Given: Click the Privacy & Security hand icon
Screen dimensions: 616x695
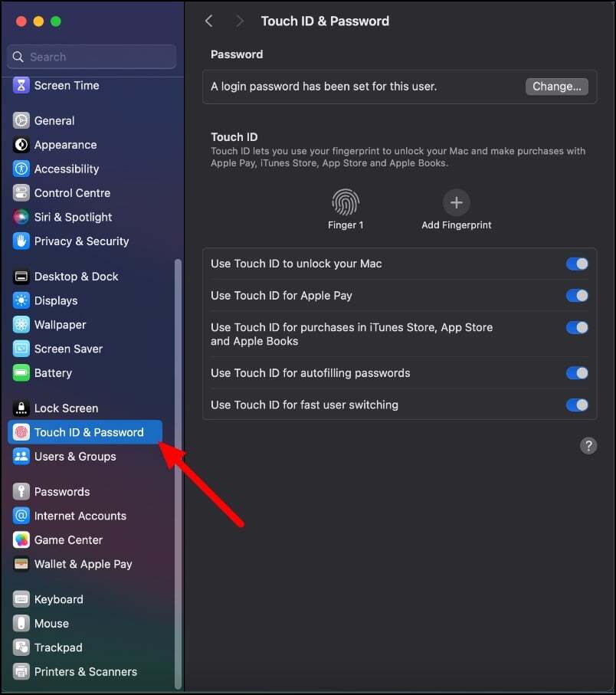Looking at the screenshot, I should coord(21,241).
